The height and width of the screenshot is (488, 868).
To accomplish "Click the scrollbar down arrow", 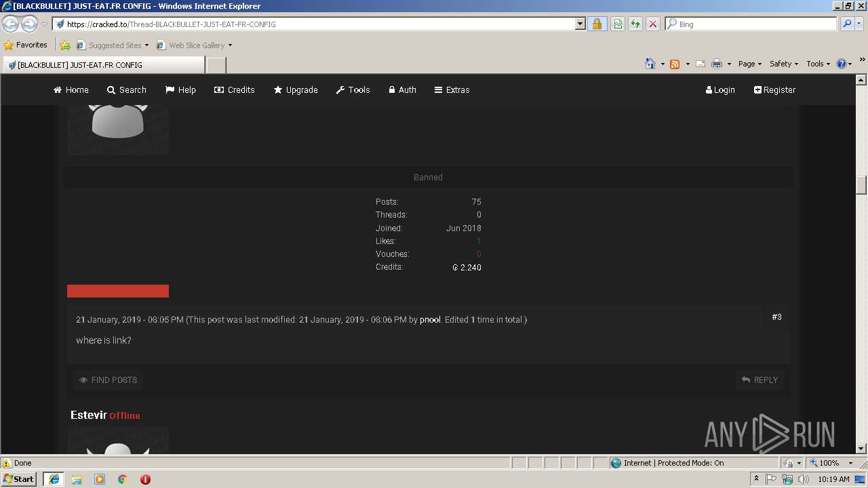I will [x=861, y=448].
